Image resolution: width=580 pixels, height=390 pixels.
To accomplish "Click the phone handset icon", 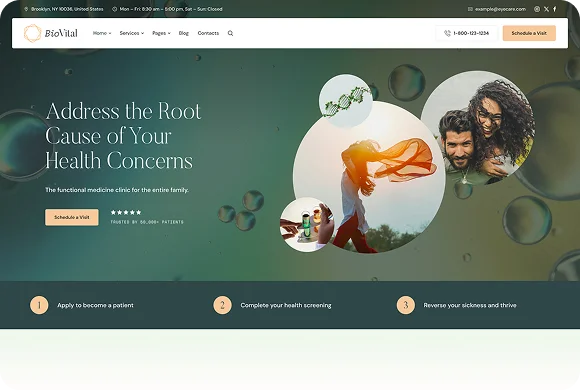I will pyautogui.click(x=447, y=33).
